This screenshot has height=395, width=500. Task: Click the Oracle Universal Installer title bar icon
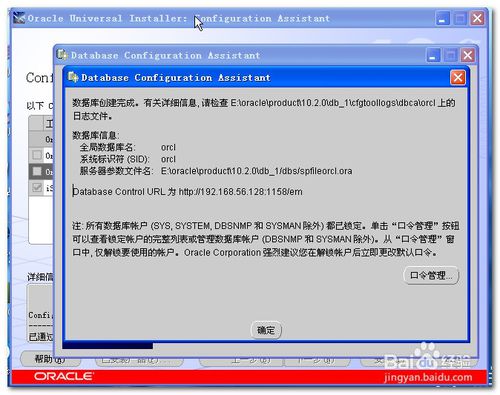[19, 18]
